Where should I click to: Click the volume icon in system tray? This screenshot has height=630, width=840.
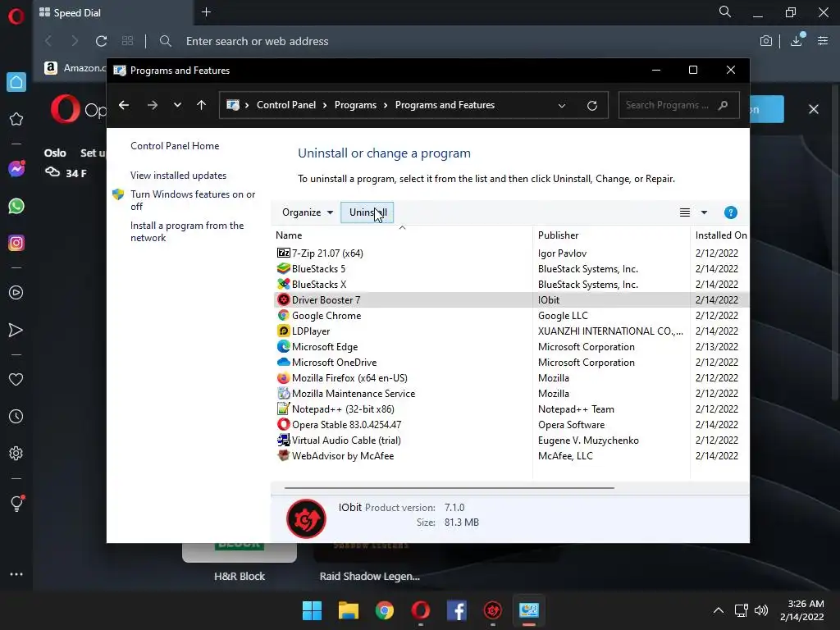760,610
